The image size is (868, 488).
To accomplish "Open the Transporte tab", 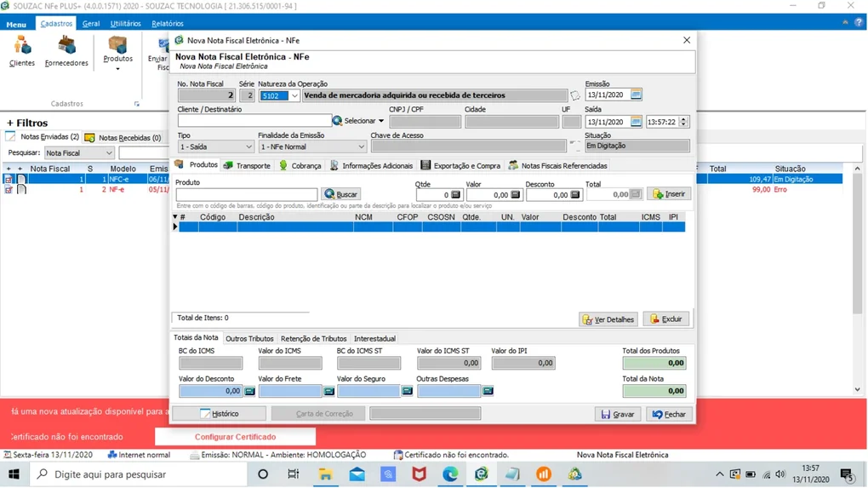I will tap(247, 165).
